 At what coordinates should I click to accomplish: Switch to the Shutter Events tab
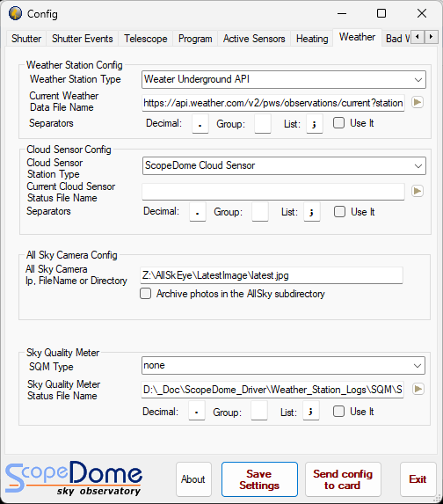click(83, 39)
